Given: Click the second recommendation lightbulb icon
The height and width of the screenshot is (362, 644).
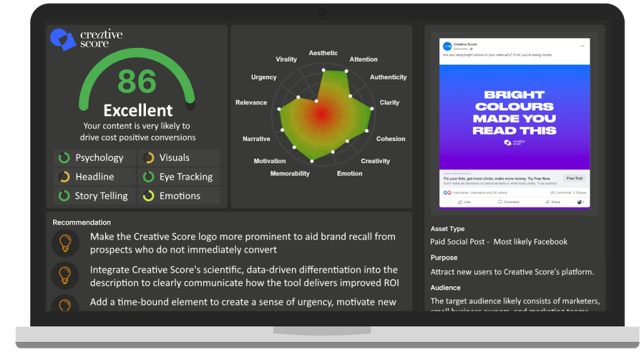Looking at the screenshot, I should 65,275.
